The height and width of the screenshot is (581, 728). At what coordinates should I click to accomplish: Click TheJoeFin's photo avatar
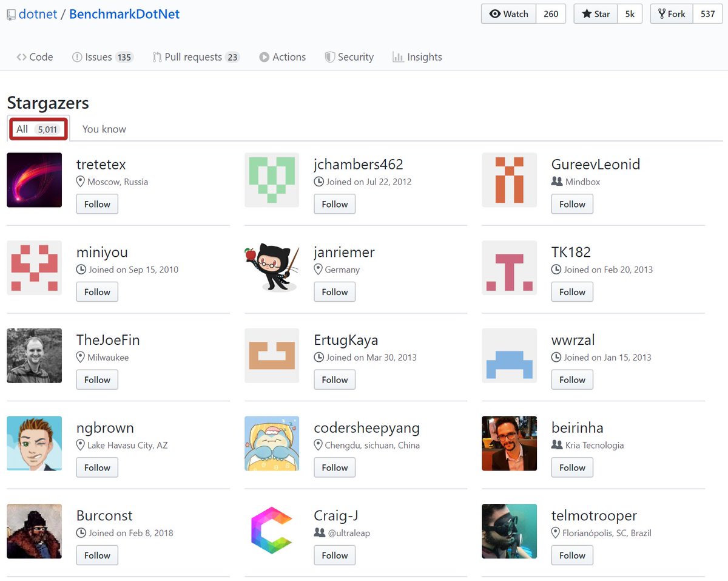[35, 356]
